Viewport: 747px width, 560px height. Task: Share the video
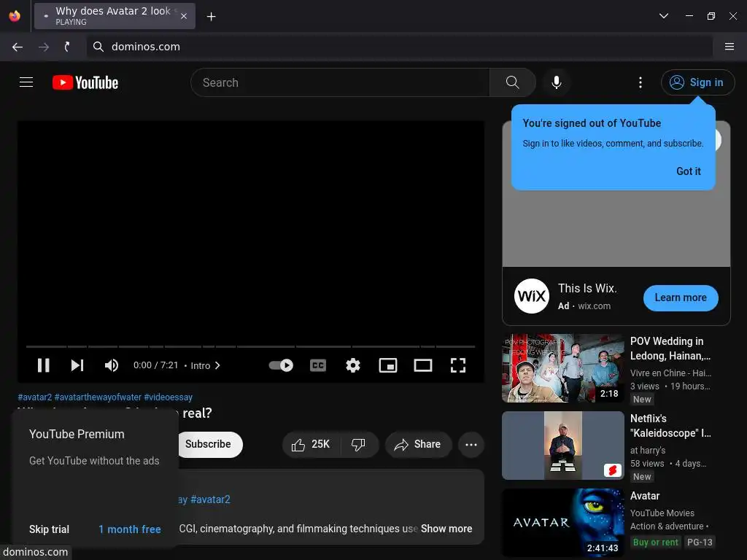pyautogui.click(x=417, y=444)
